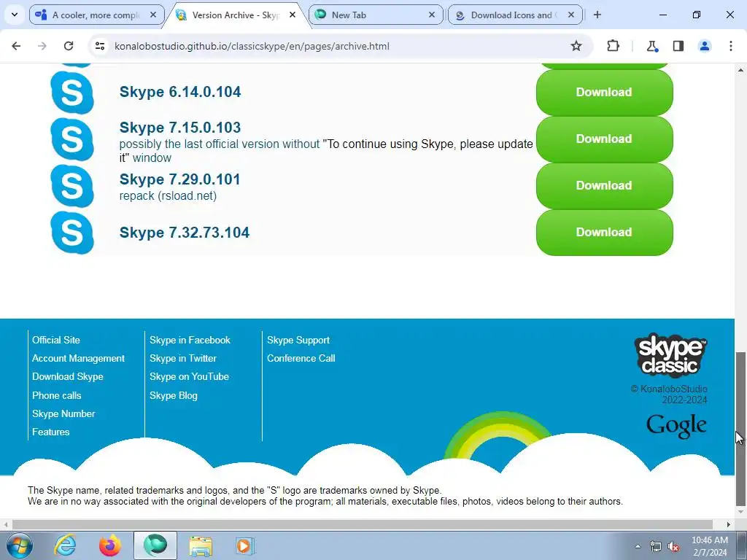Click the Skype icon beside Skype 6.14.0.104
The width and height of the screenshot is (747, 560).
pyautogui.click(x=72, y=93)
